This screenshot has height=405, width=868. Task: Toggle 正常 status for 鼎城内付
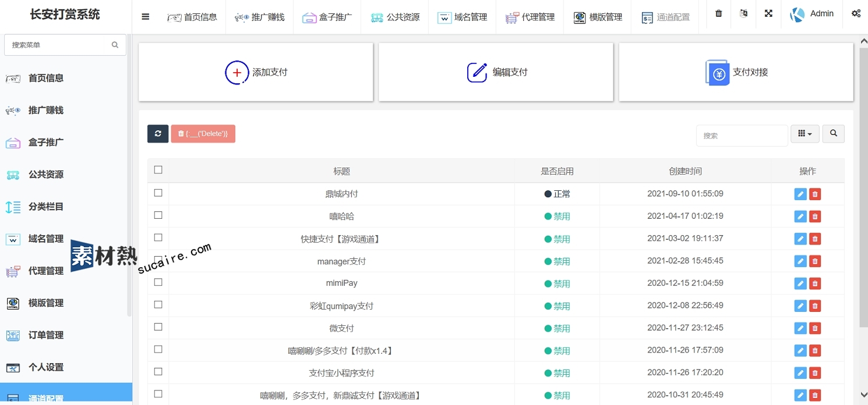558,194
